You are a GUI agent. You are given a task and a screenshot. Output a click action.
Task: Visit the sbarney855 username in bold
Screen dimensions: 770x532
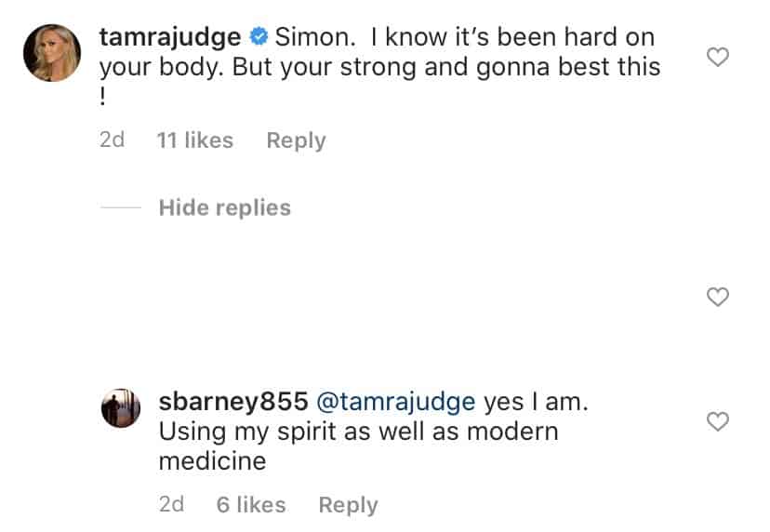click(233, 402)
